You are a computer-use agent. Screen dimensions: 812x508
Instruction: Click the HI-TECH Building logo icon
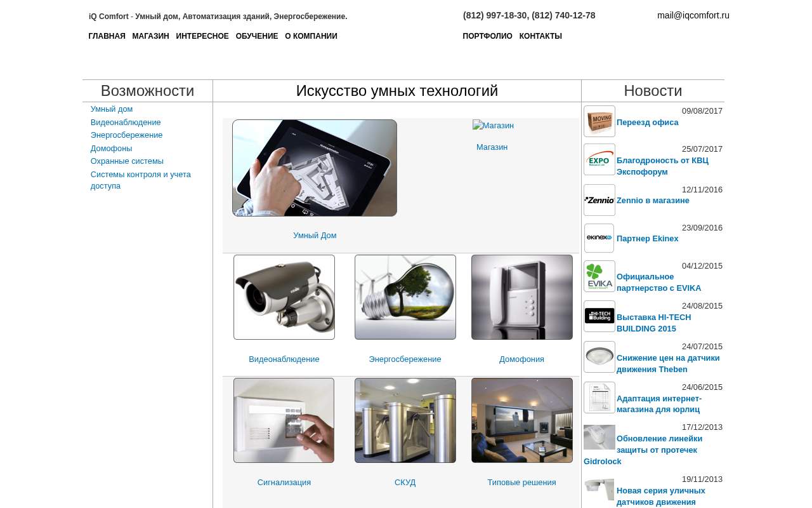(599, 316)
